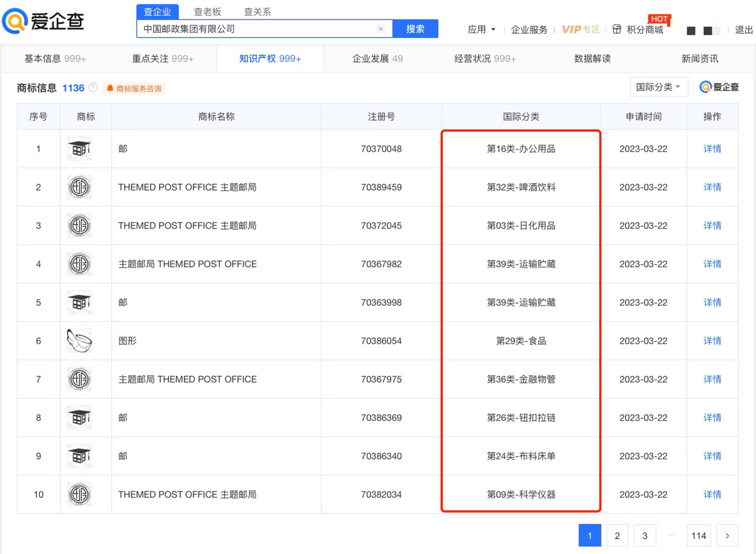Click the 第24类-布料床单 cell
Viewport: 756px width, 554px height.
521,456
